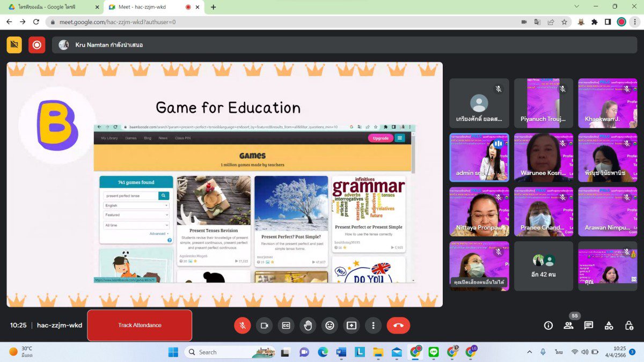
Task: Open Microsoft Word from taskbar
Action: point(341,352)
